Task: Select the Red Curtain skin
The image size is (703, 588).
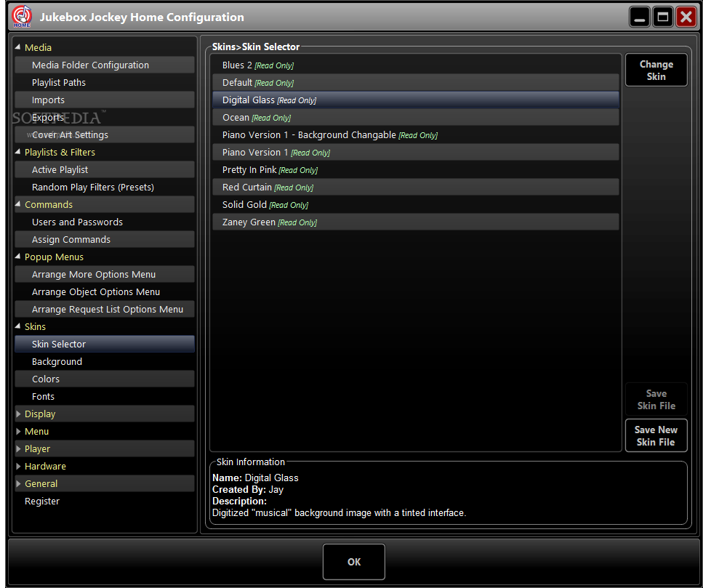Action: point(416,188)
